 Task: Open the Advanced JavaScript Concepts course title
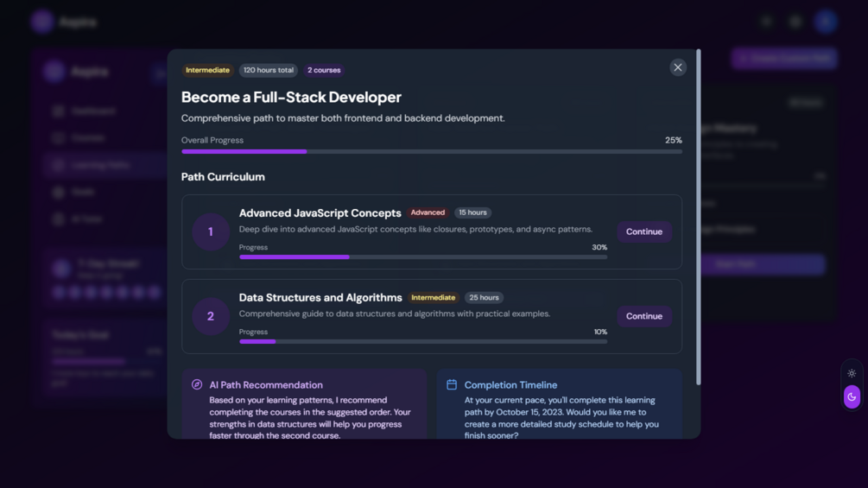click(320, 212)
